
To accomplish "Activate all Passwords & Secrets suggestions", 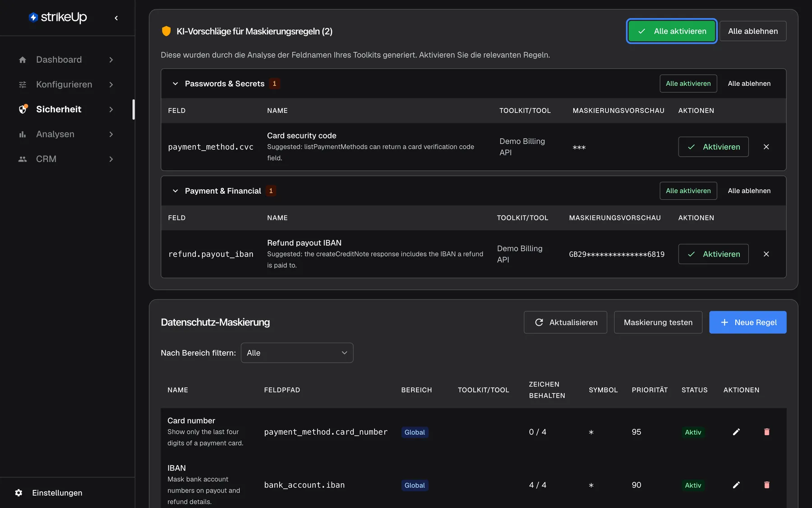I will pyautogui.click(x=688, y=84).
